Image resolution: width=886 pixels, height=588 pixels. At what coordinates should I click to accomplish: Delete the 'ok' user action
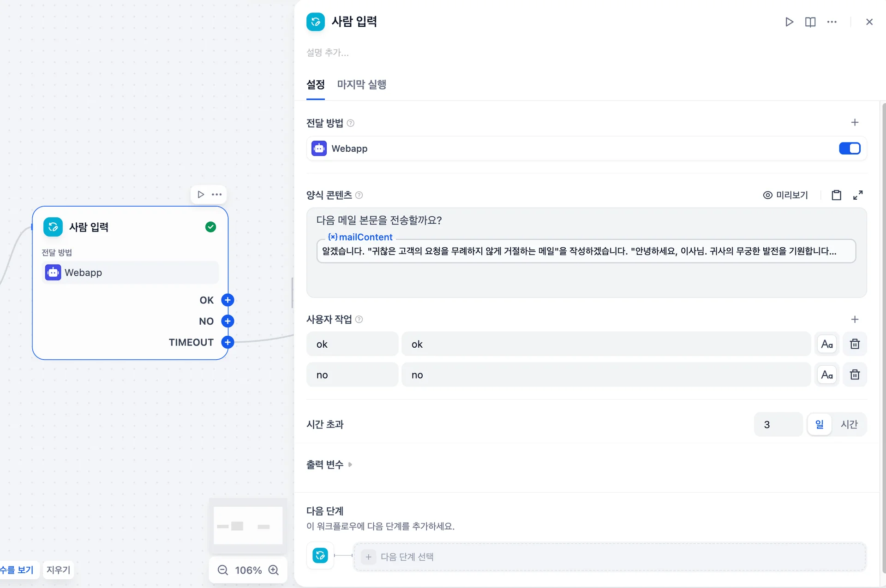pos(855,344)
